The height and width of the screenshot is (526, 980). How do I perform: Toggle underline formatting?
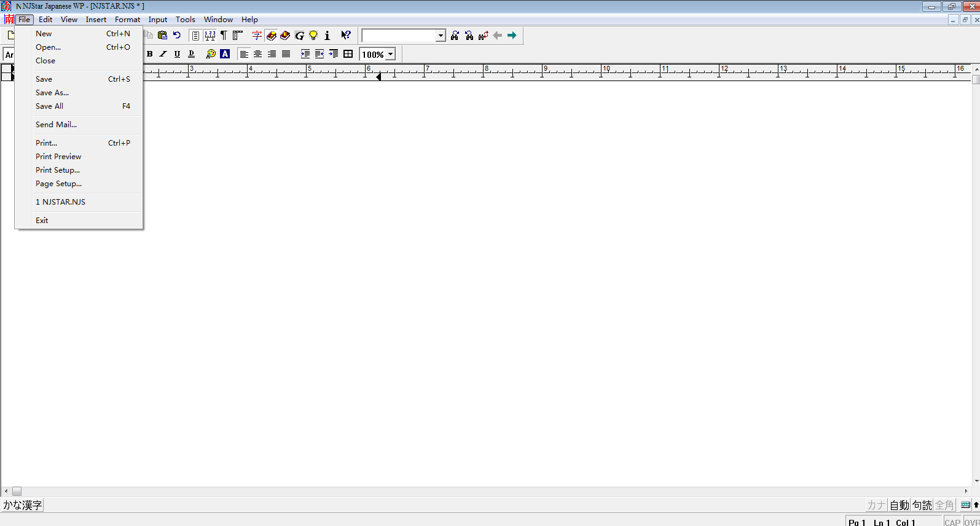click(177, 54)
